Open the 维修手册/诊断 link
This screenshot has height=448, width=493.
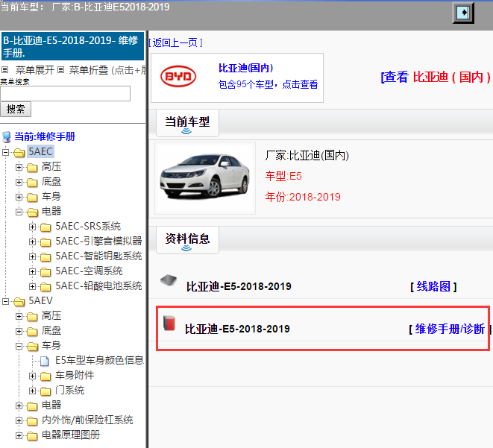click(x=450, y=329)
